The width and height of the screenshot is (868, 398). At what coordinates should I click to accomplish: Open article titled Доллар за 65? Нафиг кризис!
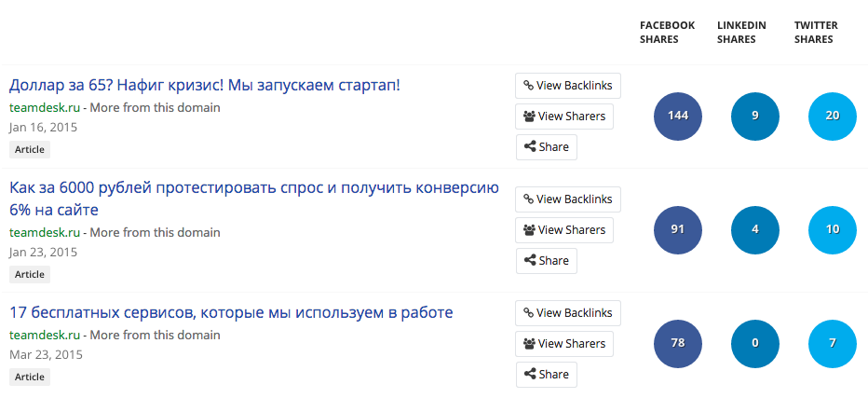[x=205, y=86]
